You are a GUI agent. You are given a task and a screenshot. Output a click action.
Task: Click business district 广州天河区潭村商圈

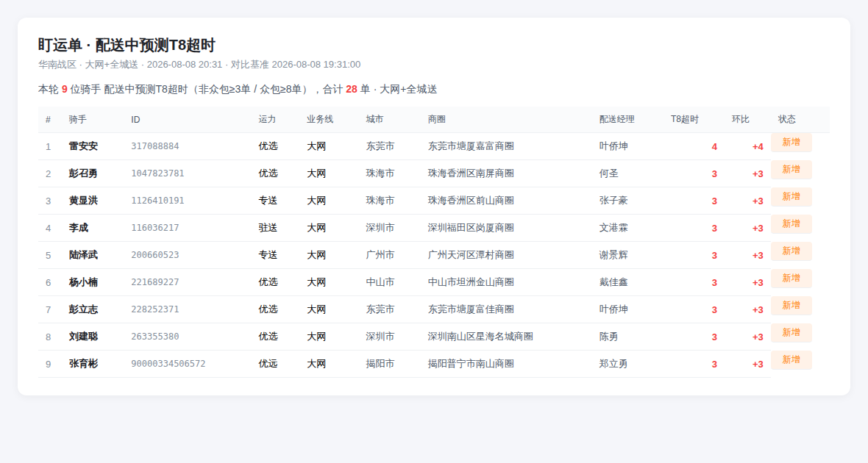coord(471,254)
